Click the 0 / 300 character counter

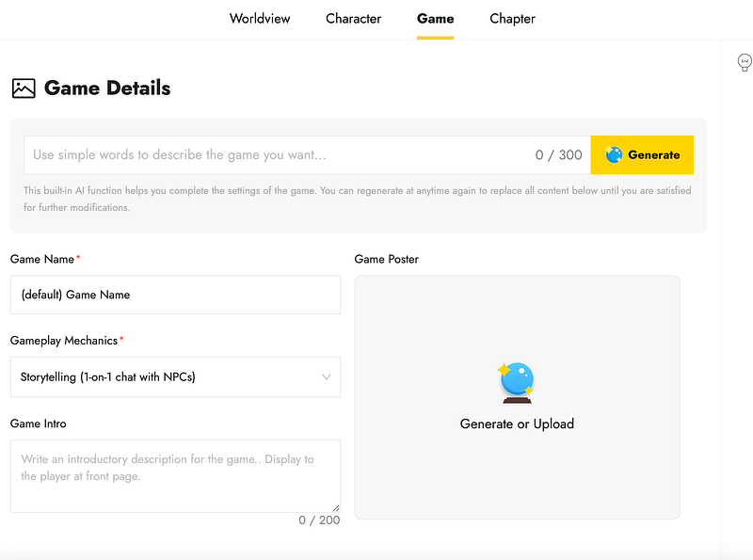tap(558, 154)
